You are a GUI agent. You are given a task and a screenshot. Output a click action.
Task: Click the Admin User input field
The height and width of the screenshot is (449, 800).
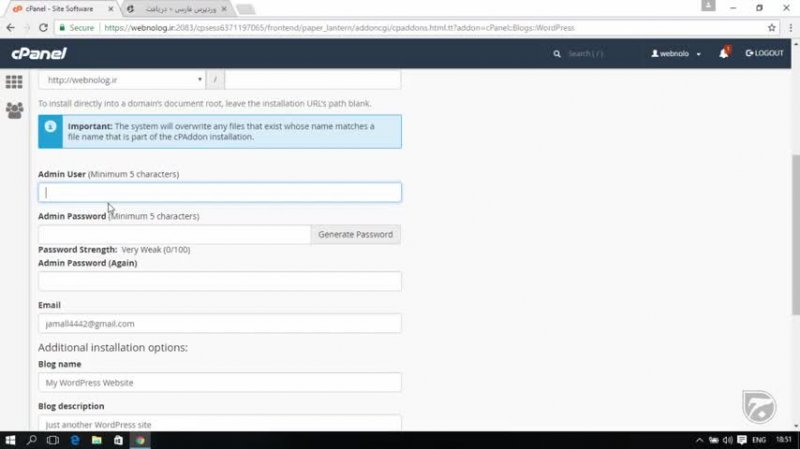[x=220, y=193]
